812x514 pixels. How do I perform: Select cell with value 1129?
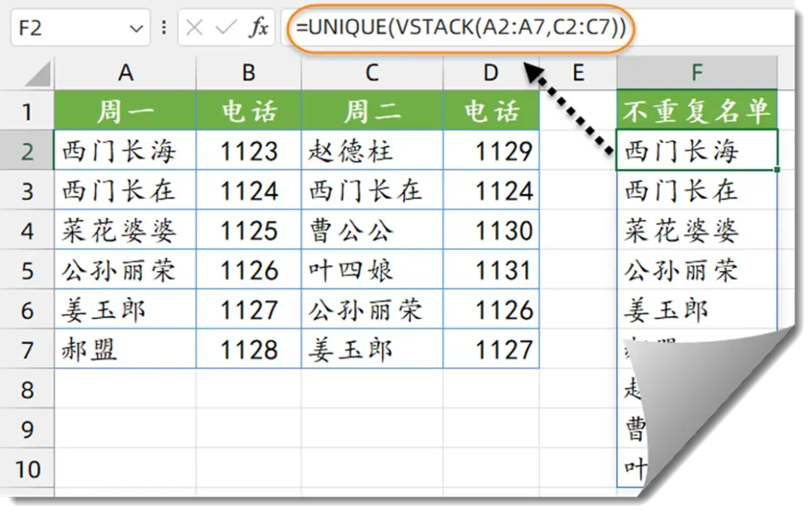click(x=491, y=151)
